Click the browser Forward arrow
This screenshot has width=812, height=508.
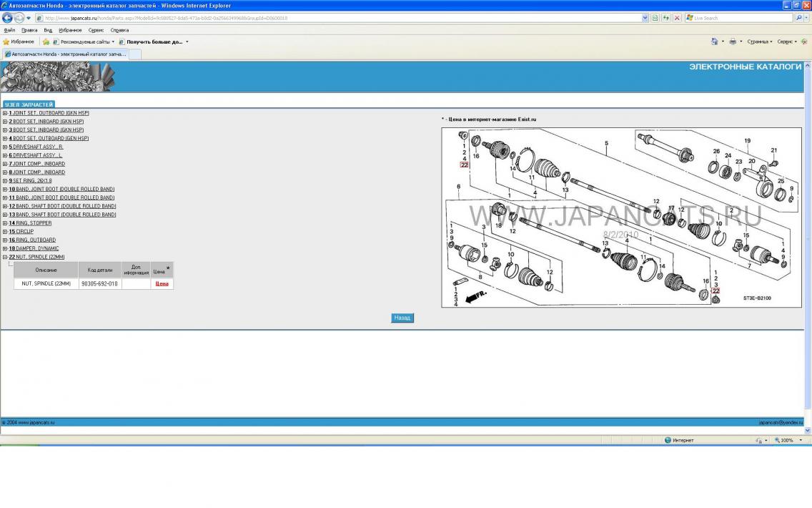tap(19, 18)
